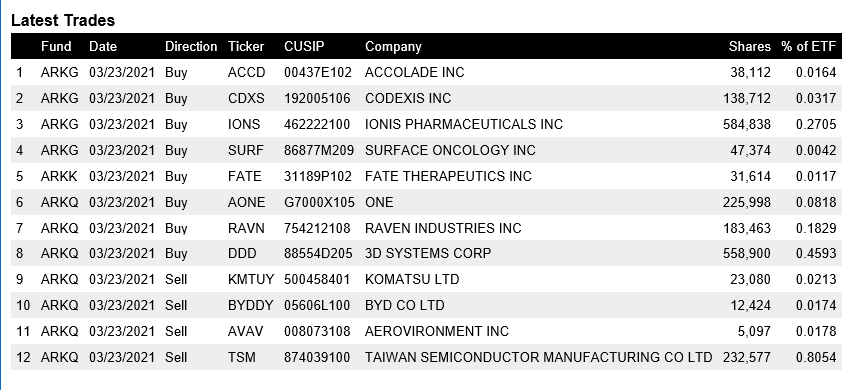Click the IONS ticker in row 3
Screen dimensions: 866x390
pyautogui.click(x=244, y=124)
